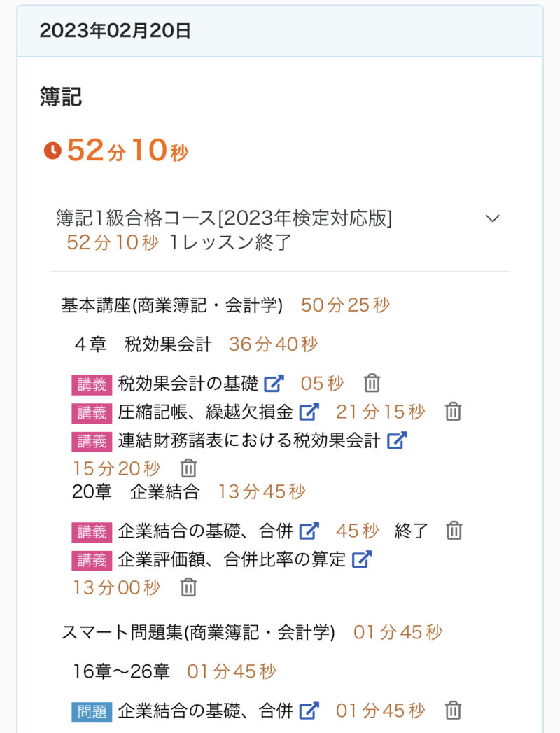Viewport: 560px width, 733px height.
Task: Open external link for 問題 企業結合の基礎、合併
Action: (x=309, y=711)
